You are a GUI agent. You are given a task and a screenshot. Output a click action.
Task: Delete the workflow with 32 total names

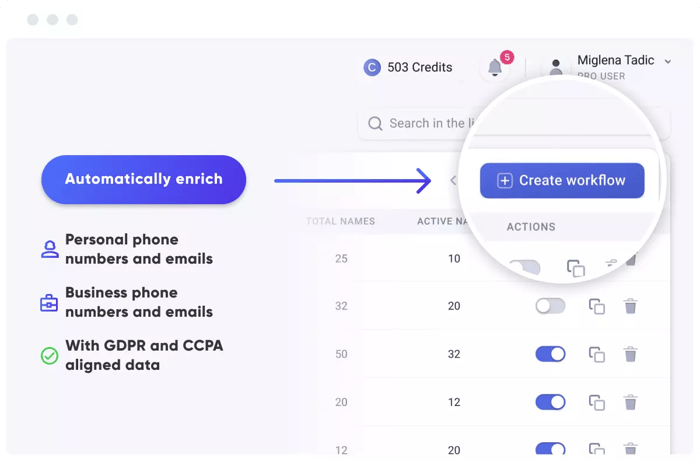pos(631,306)
